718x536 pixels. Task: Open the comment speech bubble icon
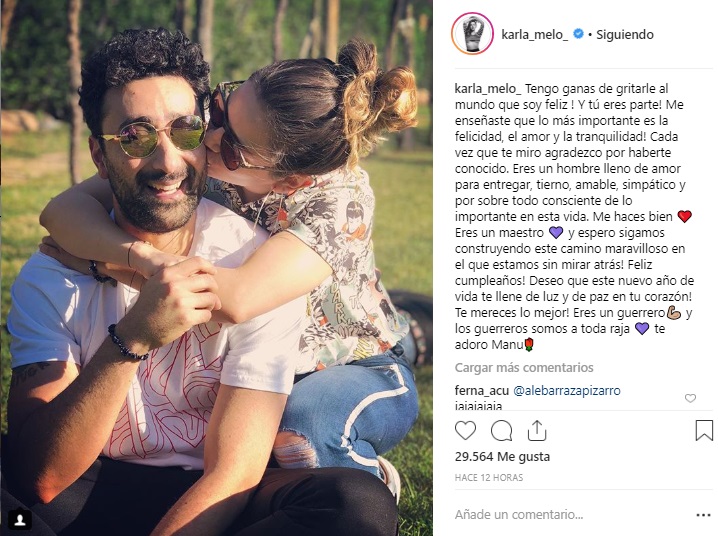(x=501, y=431)
